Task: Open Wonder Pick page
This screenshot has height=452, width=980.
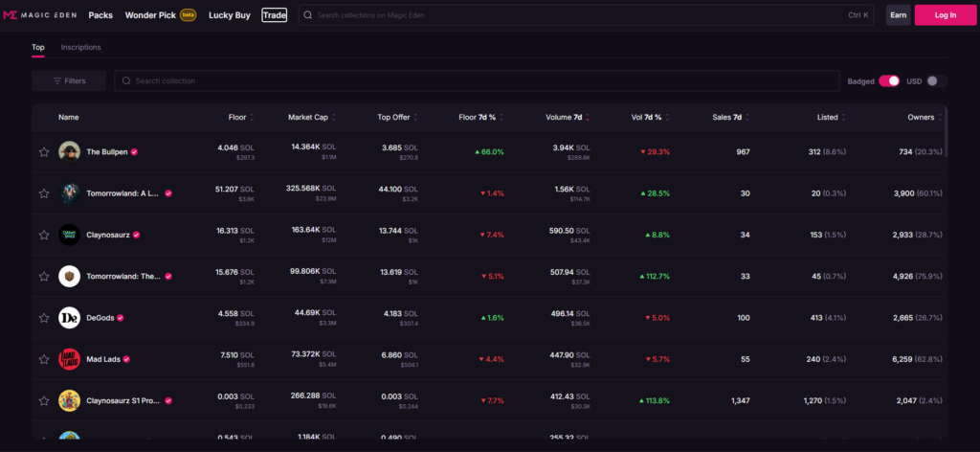Action: 150,15
